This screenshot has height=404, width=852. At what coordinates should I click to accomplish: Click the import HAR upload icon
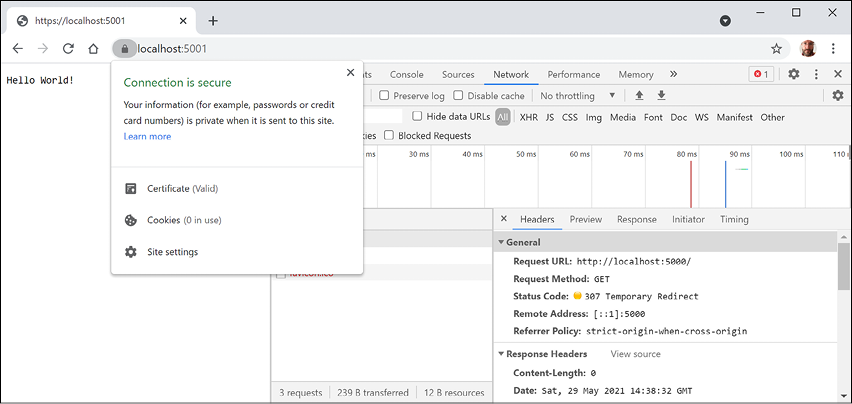click(639, 96)
